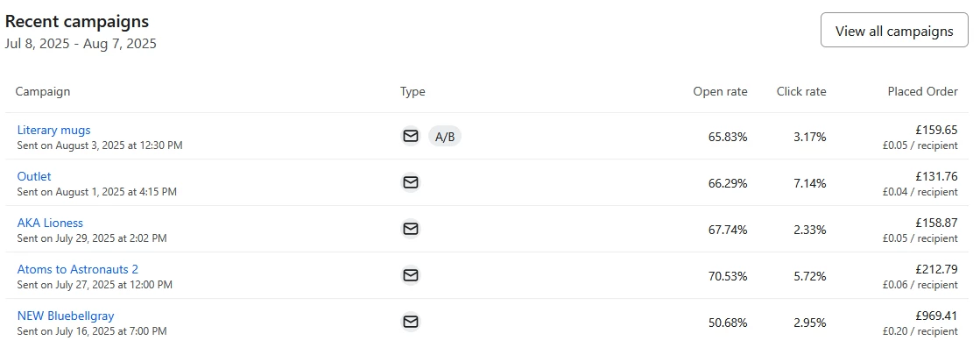Open the Literary mugs campaign link
Image resolution: width=980 pixels, height=362 pixels.
pyautogui.click(x=53, y=130)
